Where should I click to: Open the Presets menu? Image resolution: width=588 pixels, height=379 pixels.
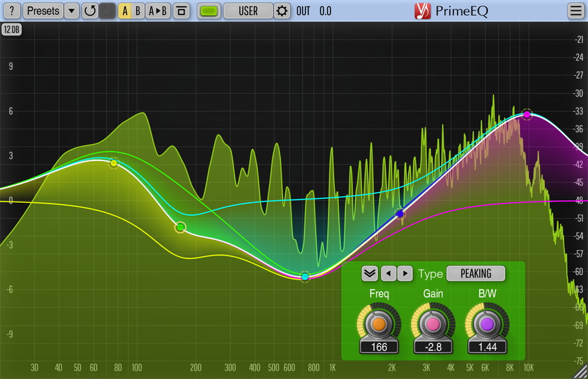(43, 11)
